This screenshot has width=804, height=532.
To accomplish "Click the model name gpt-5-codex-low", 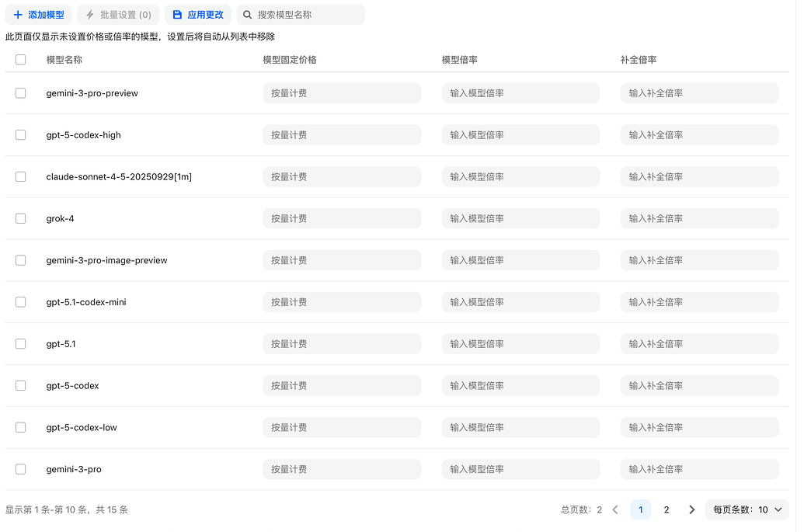I will [x=82, y=427].
